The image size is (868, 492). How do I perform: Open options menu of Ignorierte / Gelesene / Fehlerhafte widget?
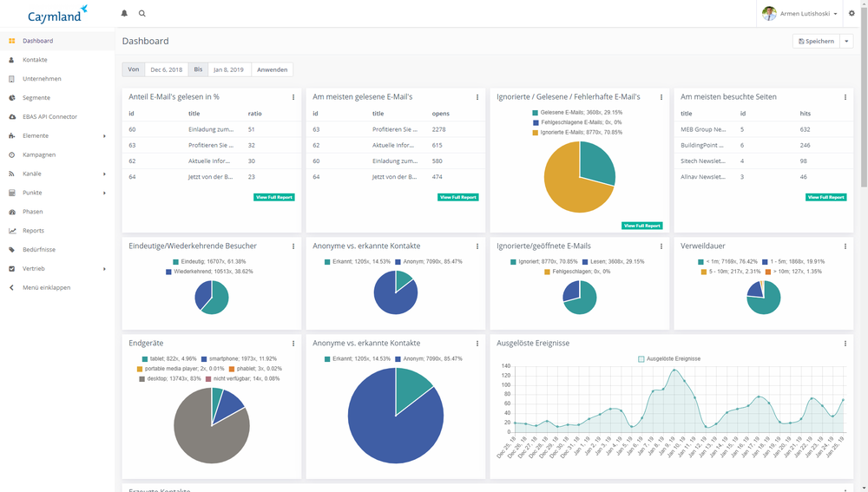(661, 97)
